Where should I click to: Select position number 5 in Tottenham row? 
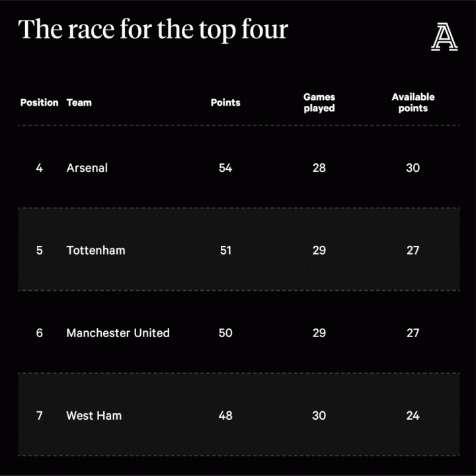[x=40, y=251]
